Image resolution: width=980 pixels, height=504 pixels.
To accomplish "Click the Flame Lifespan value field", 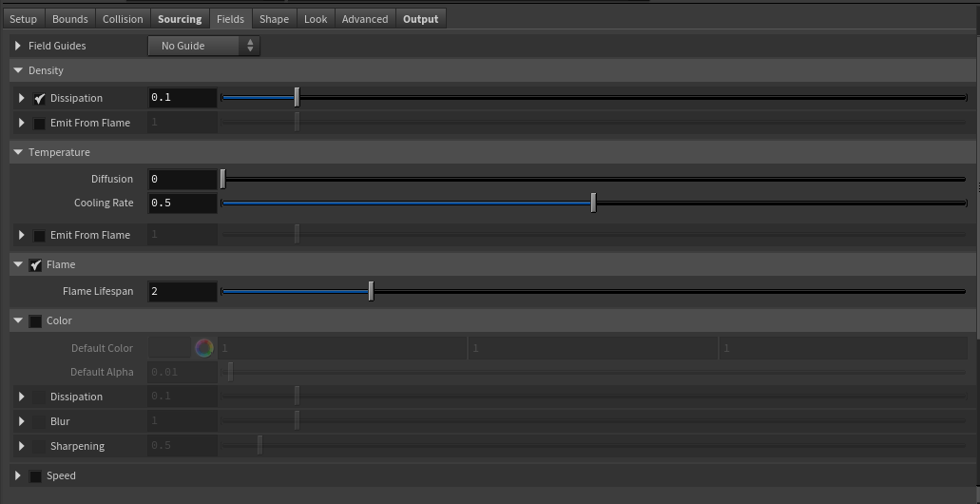I will pyautogui.click(x=182, y=291).
